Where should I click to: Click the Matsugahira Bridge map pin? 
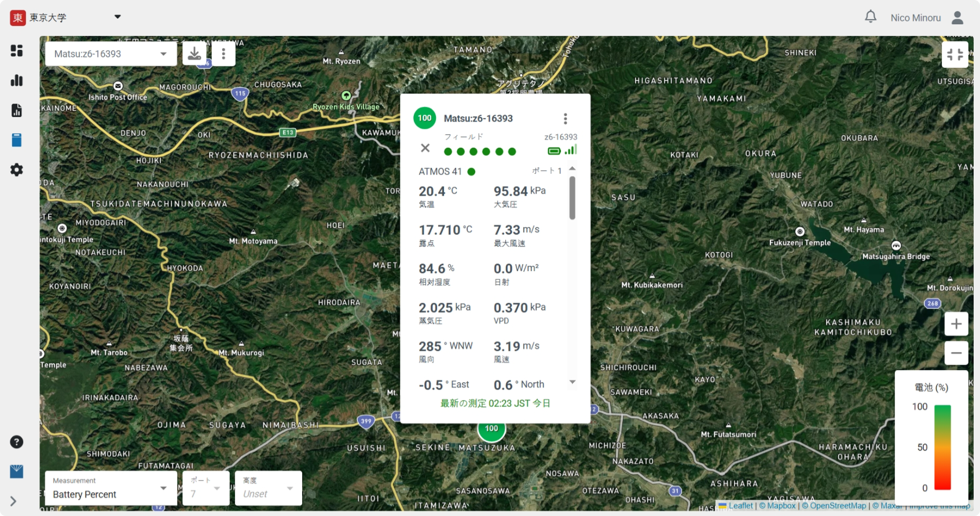point(896,246)
